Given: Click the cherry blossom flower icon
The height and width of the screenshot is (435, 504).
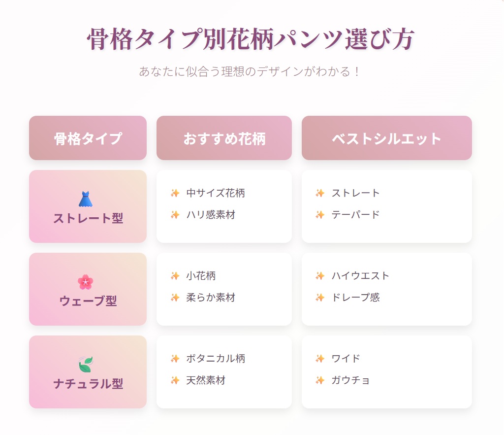Looking at the screenshot, I should coord(85,282).
